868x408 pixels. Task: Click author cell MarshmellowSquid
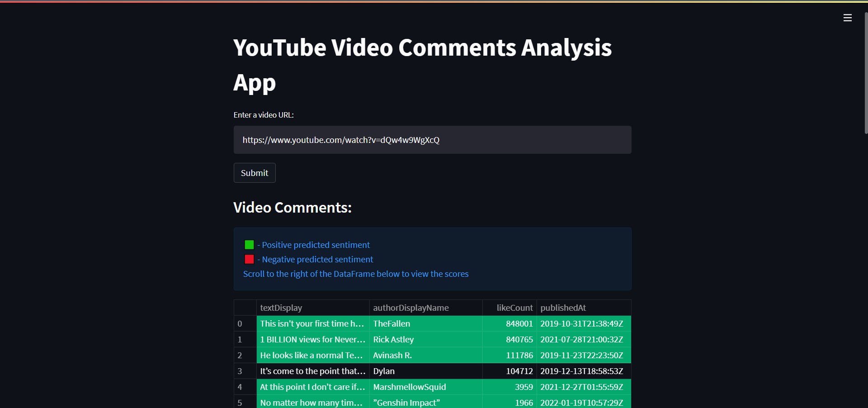point(426,387)
